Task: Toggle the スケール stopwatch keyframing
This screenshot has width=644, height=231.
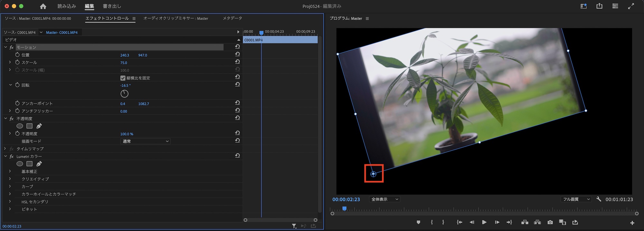Action: [x=17, y=62]
